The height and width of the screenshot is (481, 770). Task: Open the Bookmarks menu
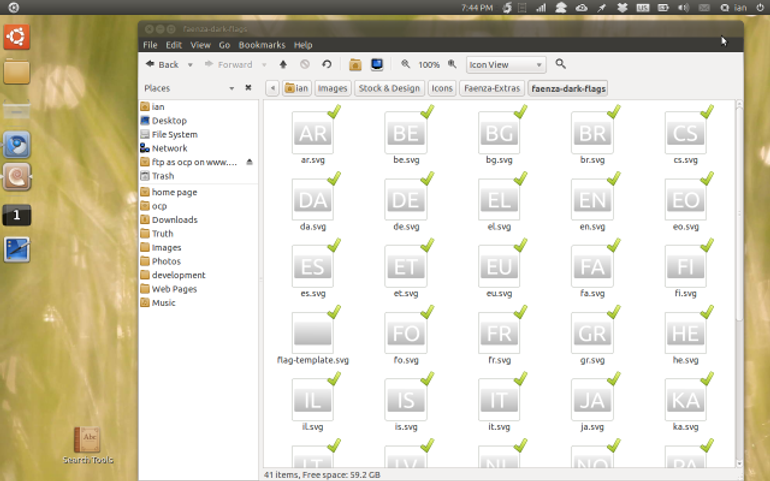tap(262, 45)
